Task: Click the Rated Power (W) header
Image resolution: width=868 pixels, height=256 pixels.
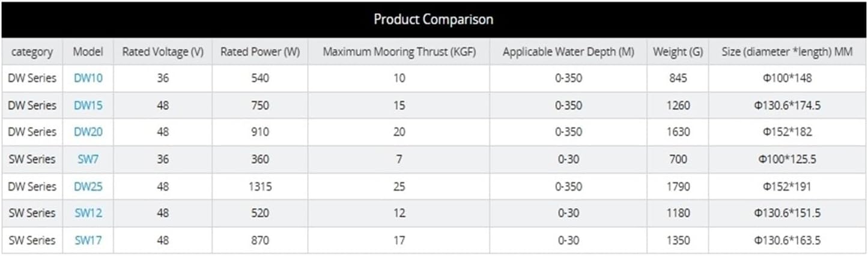Action: tap(259, 52)
